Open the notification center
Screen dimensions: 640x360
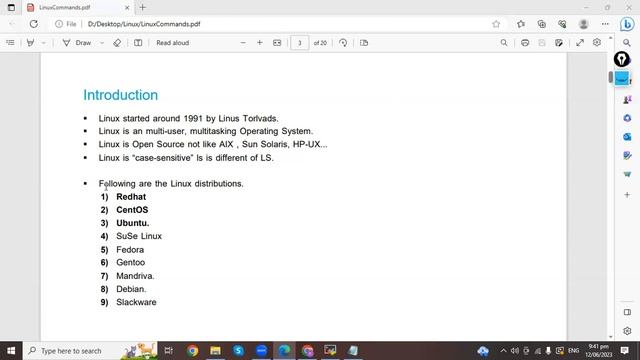pos(624,351)
